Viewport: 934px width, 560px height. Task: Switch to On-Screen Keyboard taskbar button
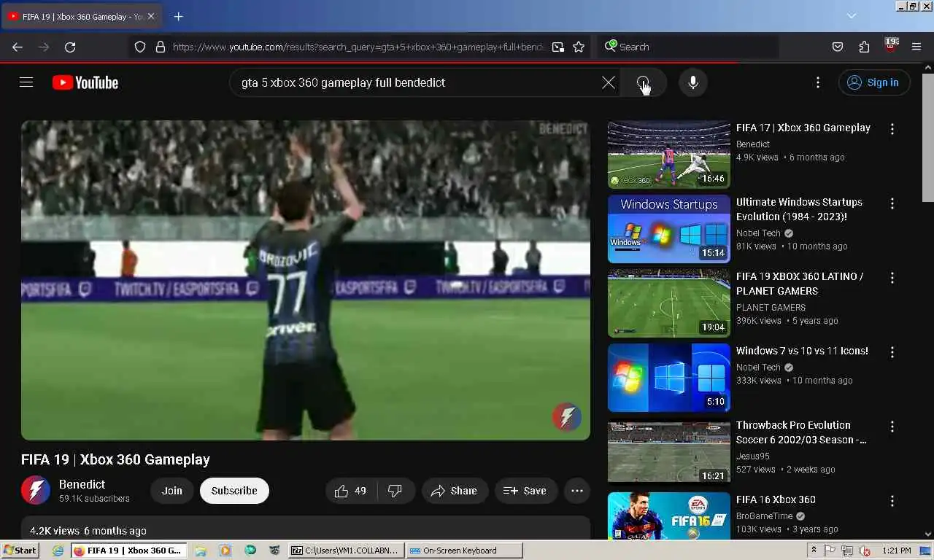click(x=464, y=551)
